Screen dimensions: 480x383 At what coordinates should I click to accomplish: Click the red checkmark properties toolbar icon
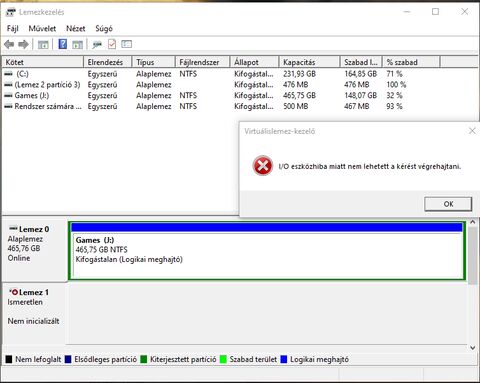coord(112,44)
